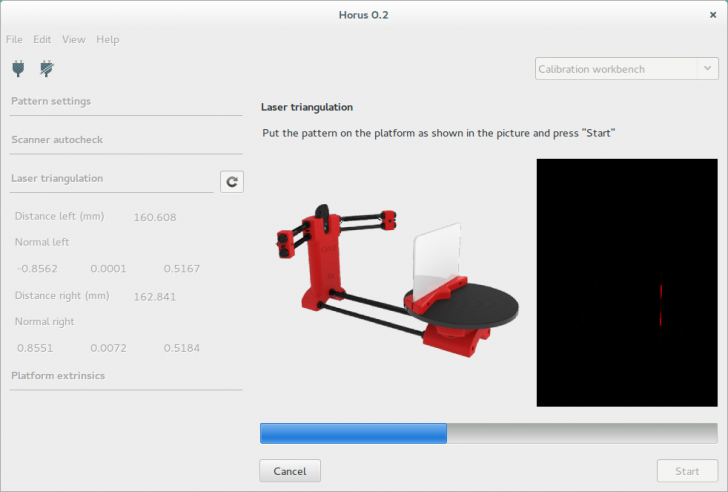Click the 3D scanner illustration image
Screen dimensions: 728x492
coord(398,281)
